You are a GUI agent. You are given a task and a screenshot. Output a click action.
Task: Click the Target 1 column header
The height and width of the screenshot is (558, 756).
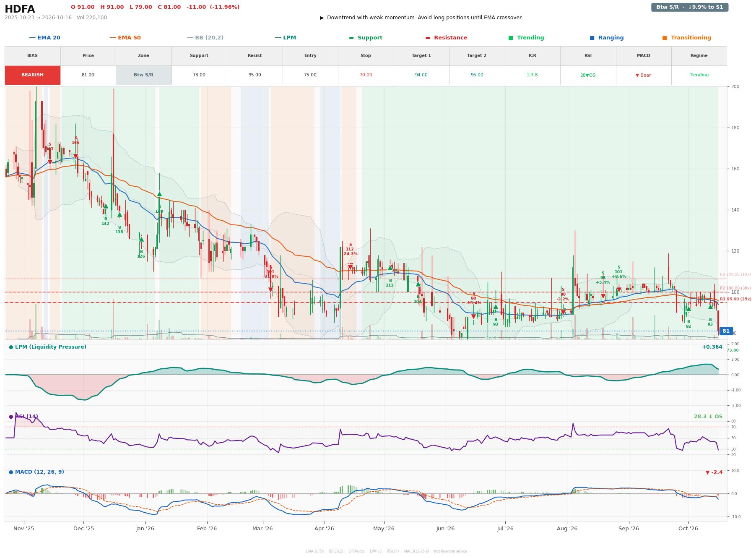pos(421,56)
